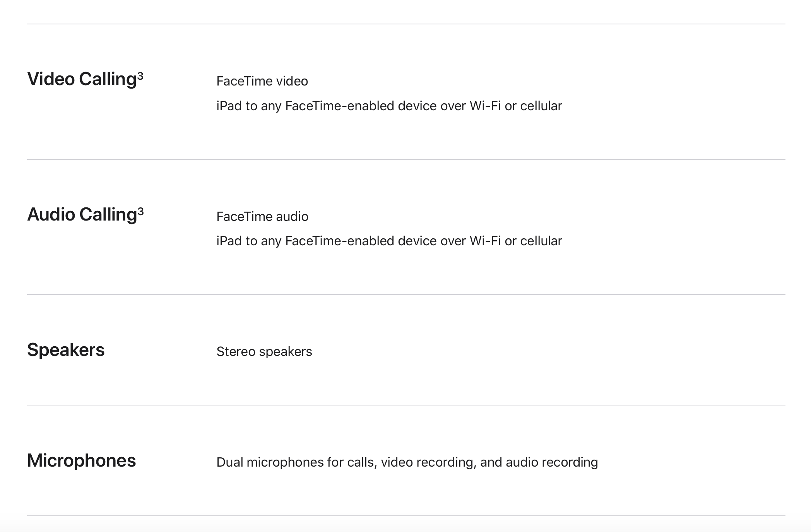Click the Microphones heading
Screen dimensions: 811x532
(82, 461)
